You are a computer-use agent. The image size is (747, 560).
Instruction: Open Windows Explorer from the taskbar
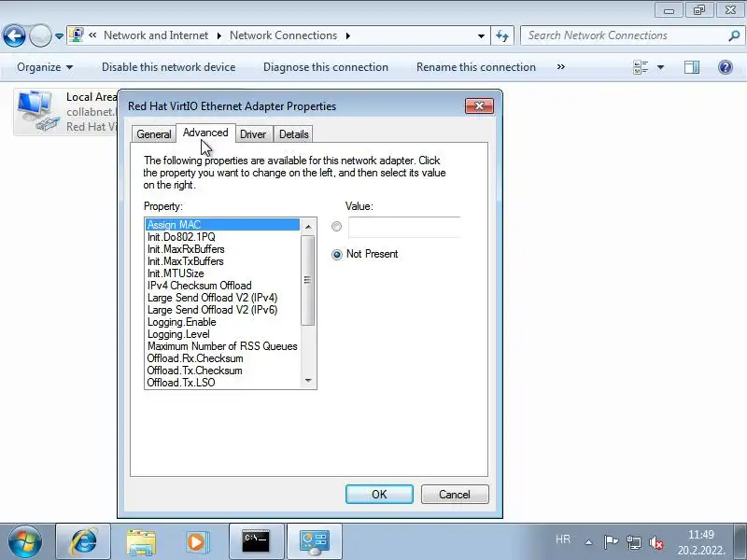tap(141, 542)
